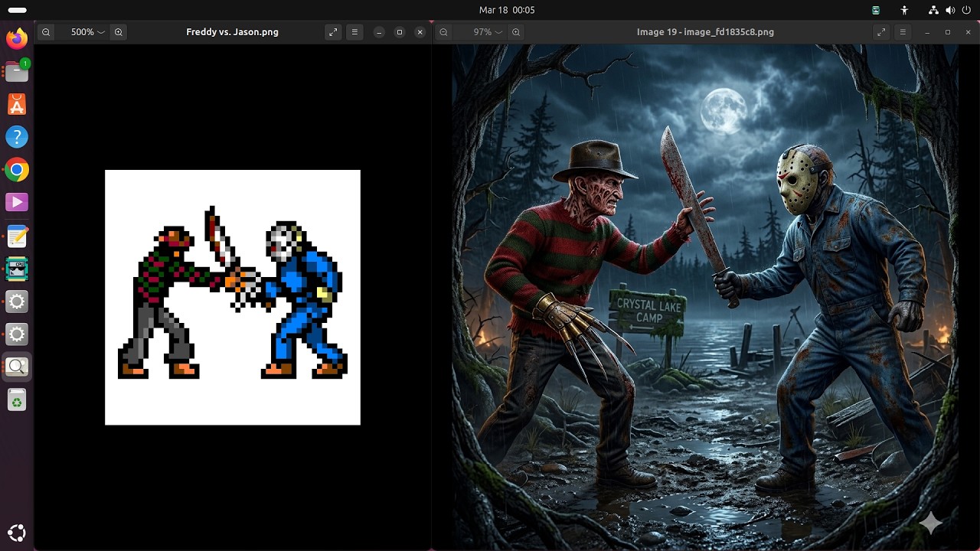The height and width of the screenshot is (551, 980).
Task: Maximize the Freddy vs. Jason window
Action: coord(399,32)
